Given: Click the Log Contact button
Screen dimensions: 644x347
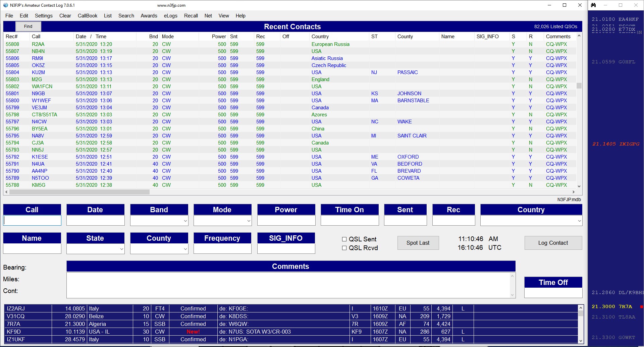Looking at the screenshot, I should [553, 243].
